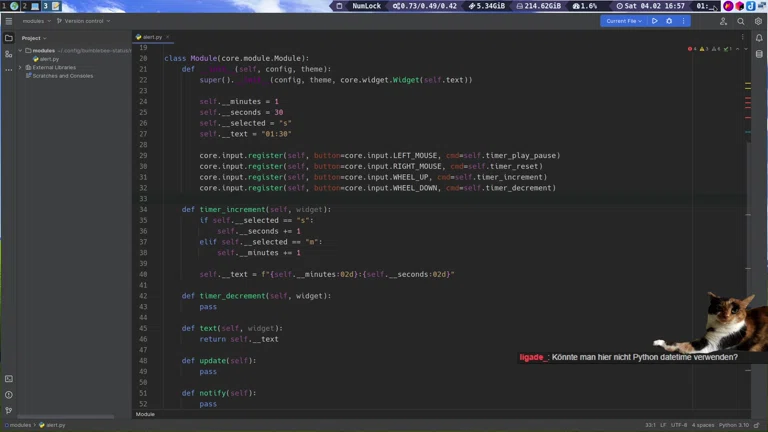
Task: Open IDE settings gear icon
Action: tap(758, 21)
